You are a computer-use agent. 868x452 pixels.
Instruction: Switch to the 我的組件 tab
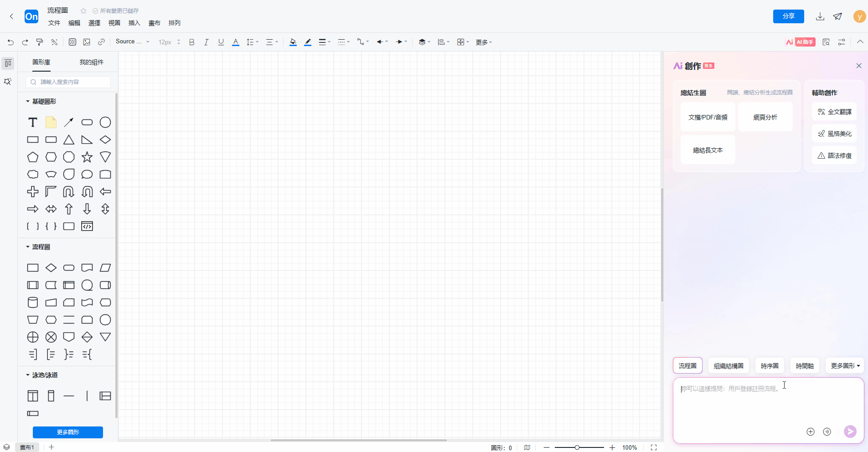(x=91, y=62)
